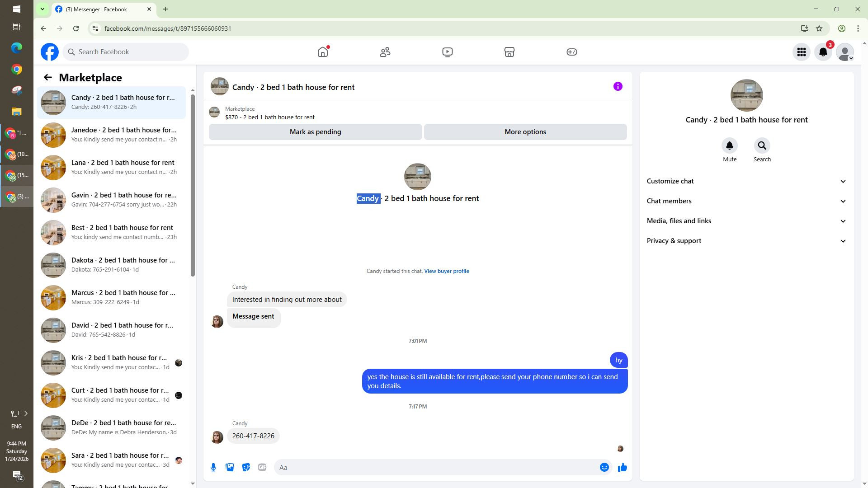Click the voice clip microphone icon
The height and width of the screenshot is (488, 868).
pos(213,468)
